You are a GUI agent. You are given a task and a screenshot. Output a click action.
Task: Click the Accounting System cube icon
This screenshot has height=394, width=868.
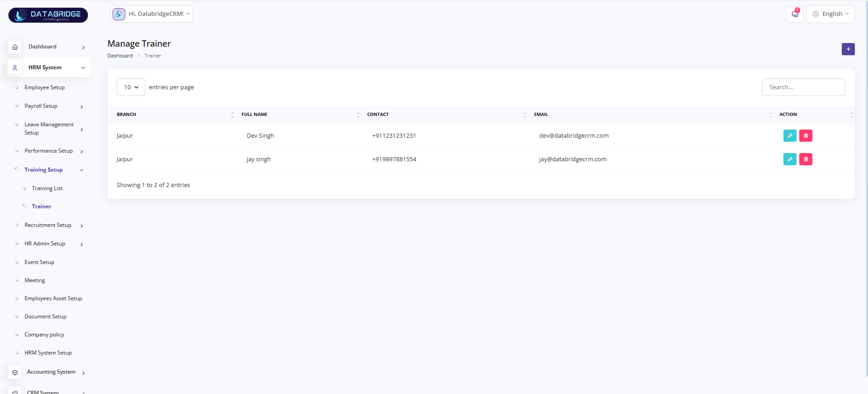point(15,372)
